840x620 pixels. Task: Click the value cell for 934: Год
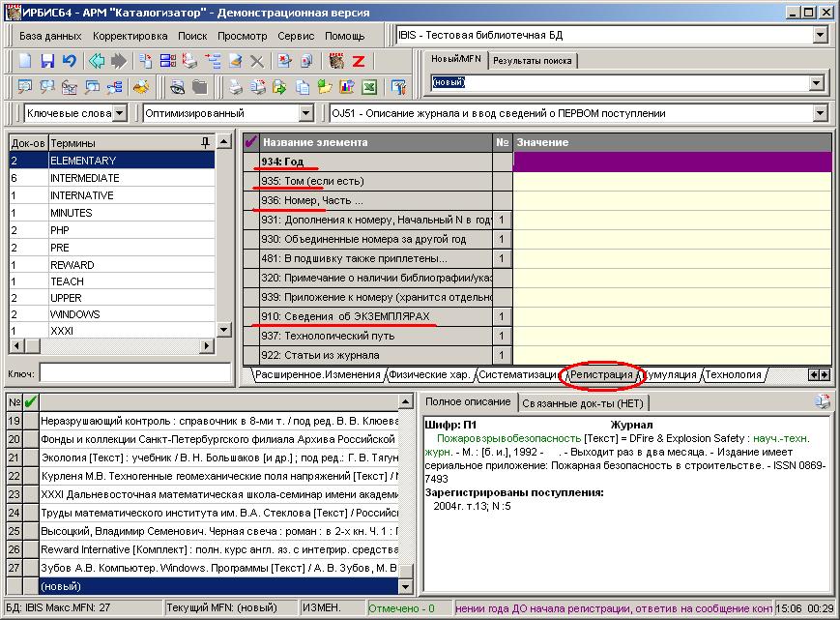673,162
